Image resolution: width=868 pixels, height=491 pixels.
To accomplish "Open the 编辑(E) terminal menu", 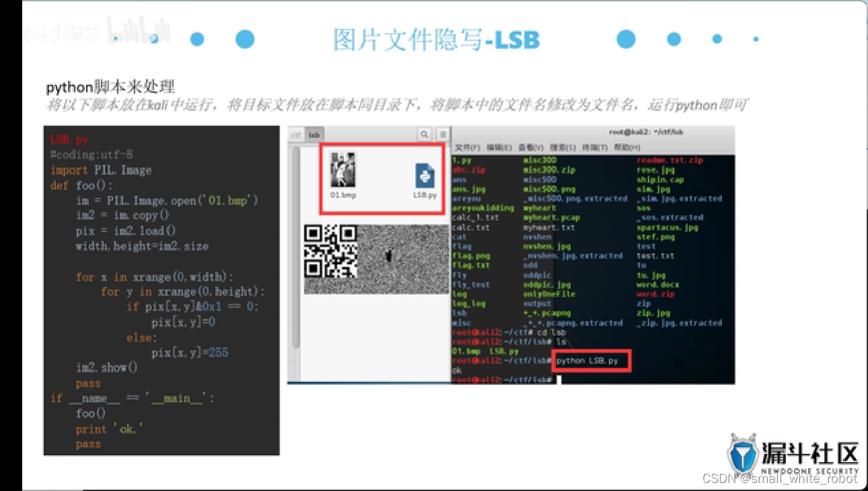I will tap(499, 147).
